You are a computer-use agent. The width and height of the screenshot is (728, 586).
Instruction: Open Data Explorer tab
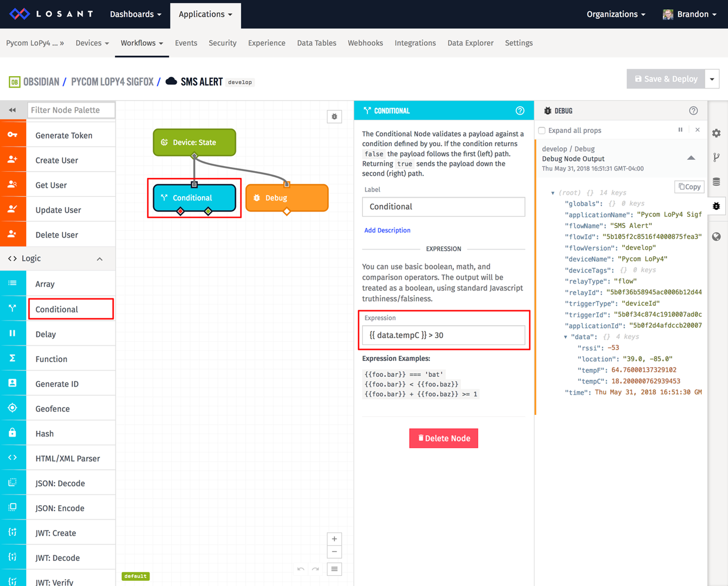tap(470, 43)
